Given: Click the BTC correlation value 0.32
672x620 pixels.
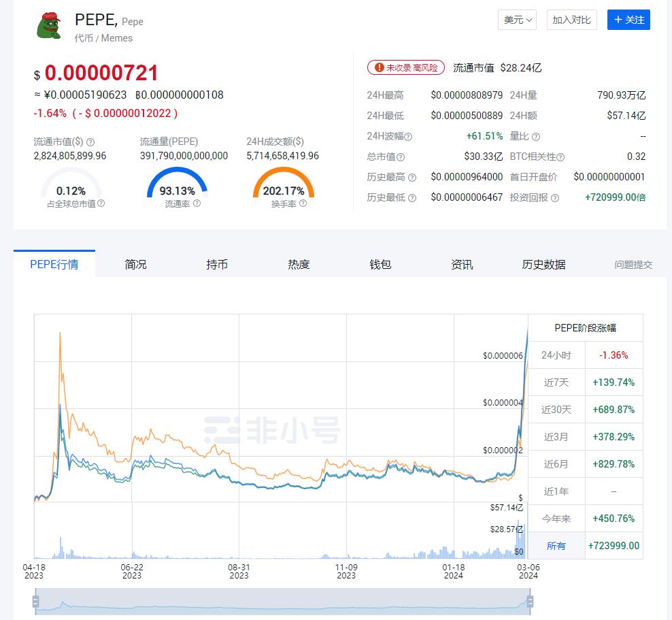Looking at the screenshot, I should tap(637, 157).
